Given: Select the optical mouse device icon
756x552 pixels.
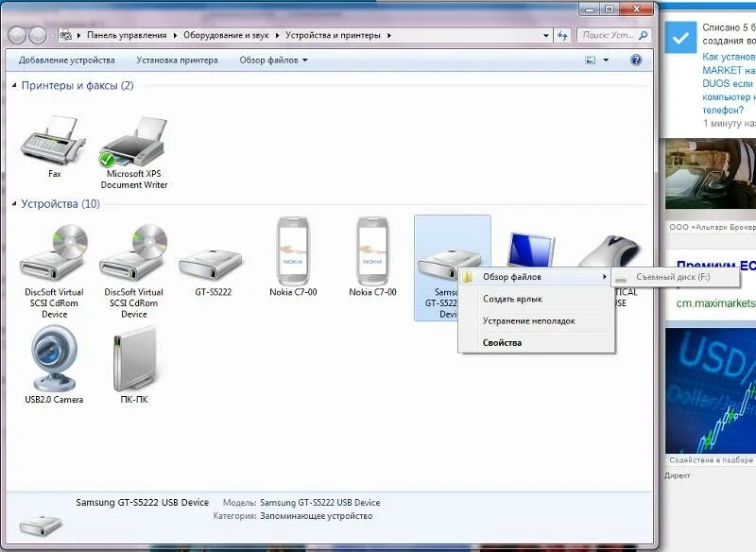Looking at the screenshot, I should click(611, 250).
